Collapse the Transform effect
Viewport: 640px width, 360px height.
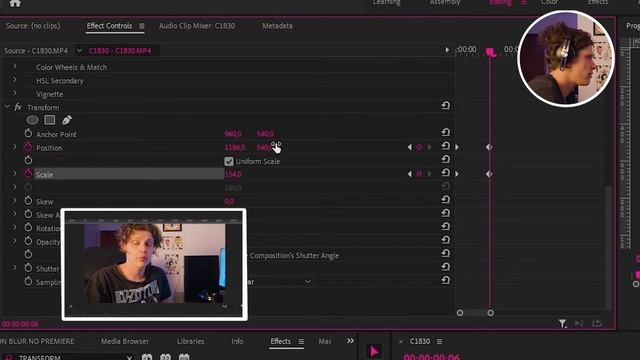point(7,107)
